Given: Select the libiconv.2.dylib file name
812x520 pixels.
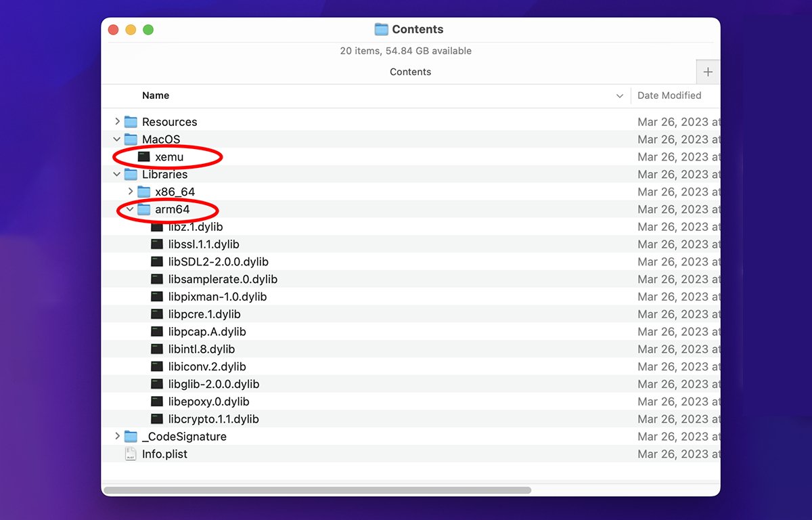Looking at the screenshot, I should click(207, 367).
